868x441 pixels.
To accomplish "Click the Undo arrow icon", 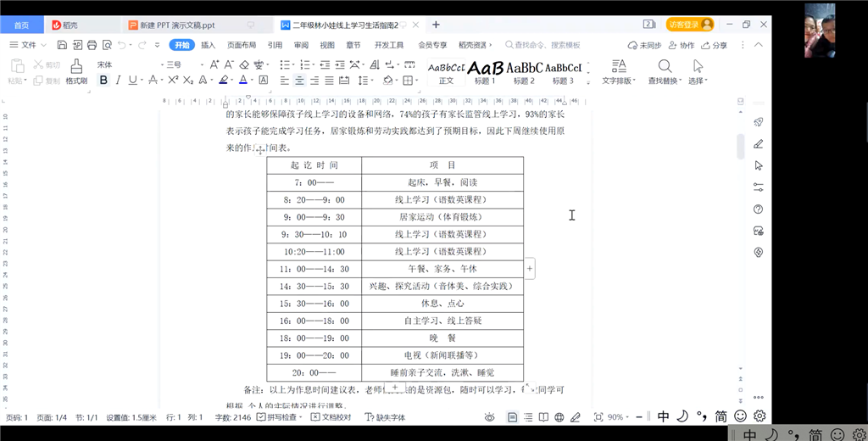I will click(122, 45).
